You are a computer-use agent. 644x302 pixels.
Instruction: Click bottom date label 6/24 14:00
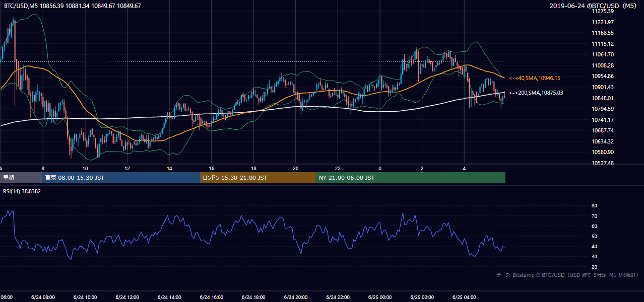(x=169, y=297)
